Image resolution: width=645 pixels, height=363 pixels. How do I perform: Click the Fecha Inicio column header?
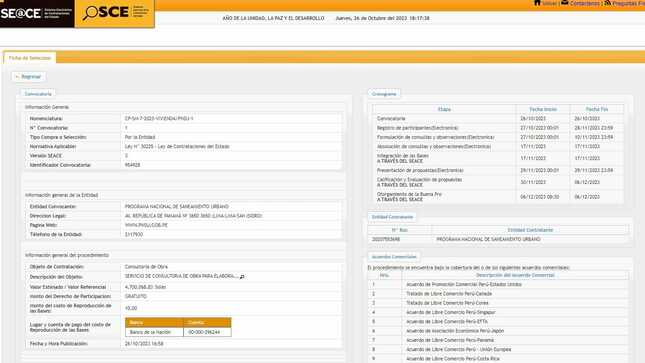click(543, 109)
